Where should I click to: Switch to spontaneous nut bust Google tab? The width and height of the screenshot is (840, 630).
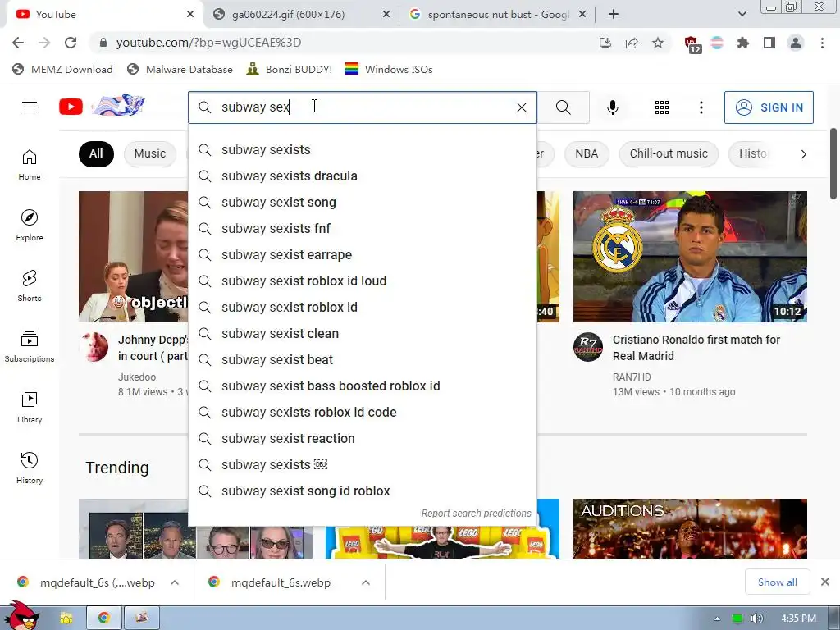(x=498, y=15)
